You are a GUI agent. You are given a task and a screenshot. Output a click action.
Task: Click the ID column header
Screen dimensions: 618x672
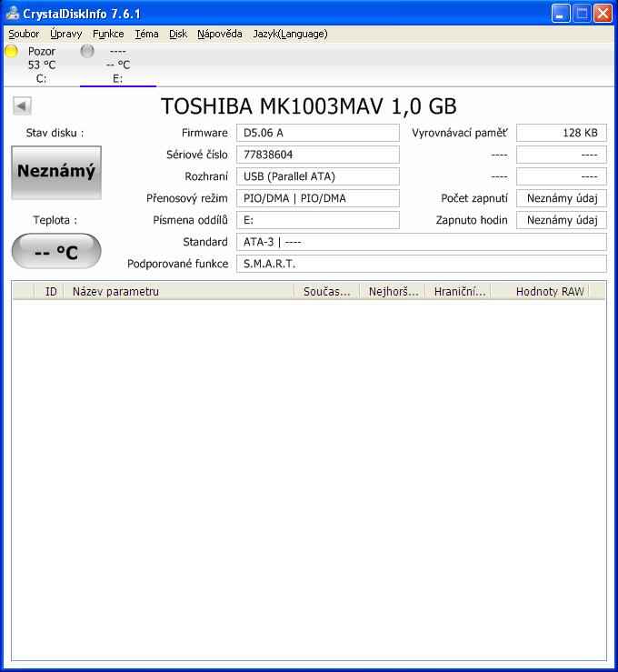[x=49, y=291]
